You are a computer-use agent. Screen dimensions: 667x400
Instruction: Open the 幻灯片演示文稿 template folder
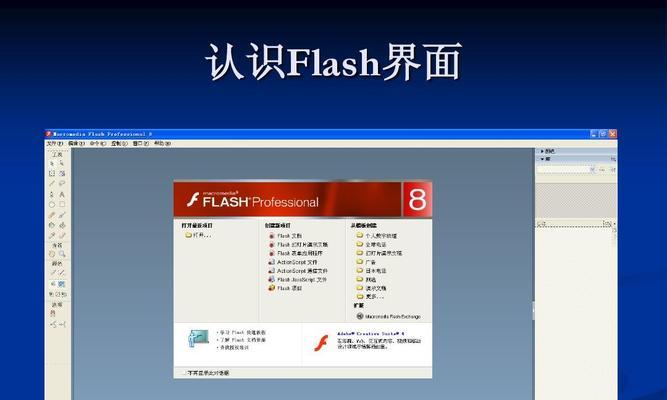point(379,253)
